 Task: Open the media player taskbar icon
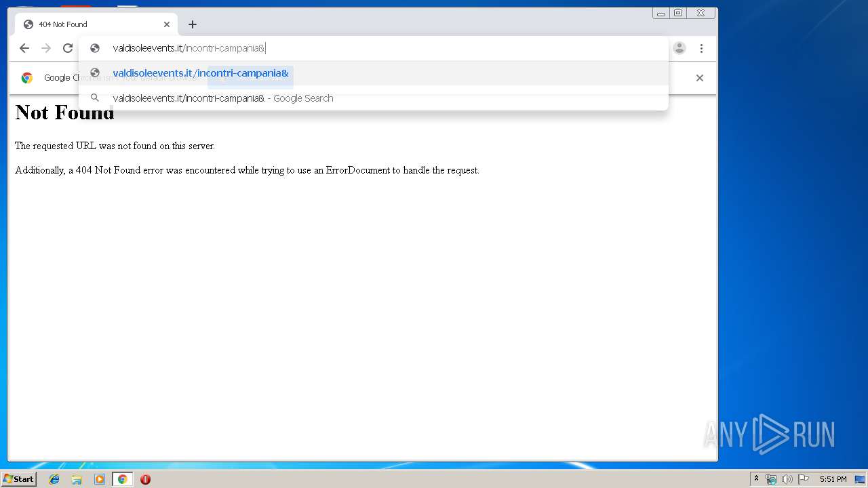100,479
